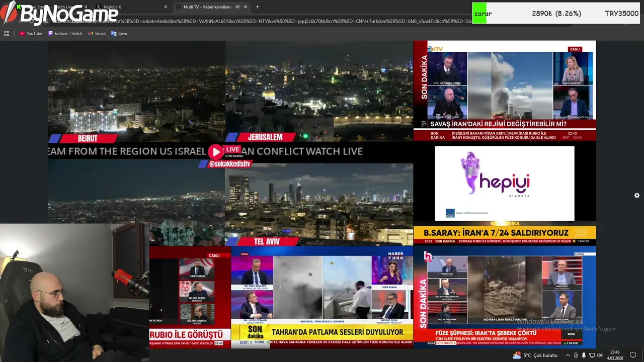Select the Habertürk news stream panel
644x362 pixels.
click(322, 297)
